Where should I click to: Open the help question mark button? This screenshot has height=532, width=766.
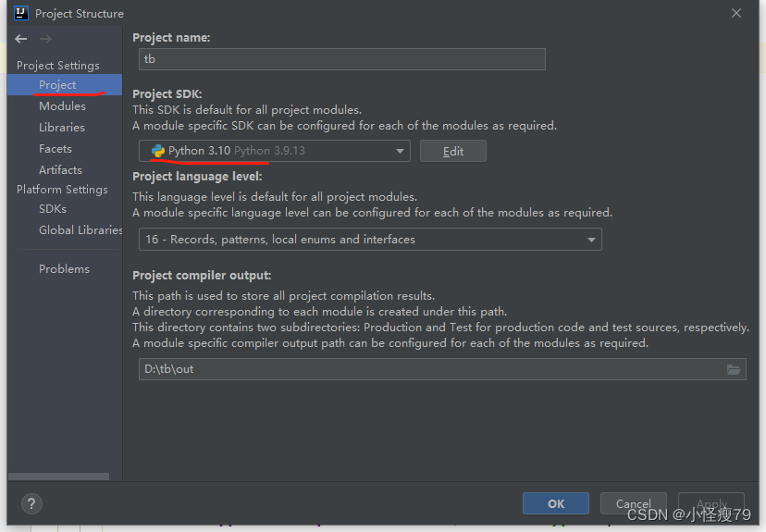[x=31, y=503]
